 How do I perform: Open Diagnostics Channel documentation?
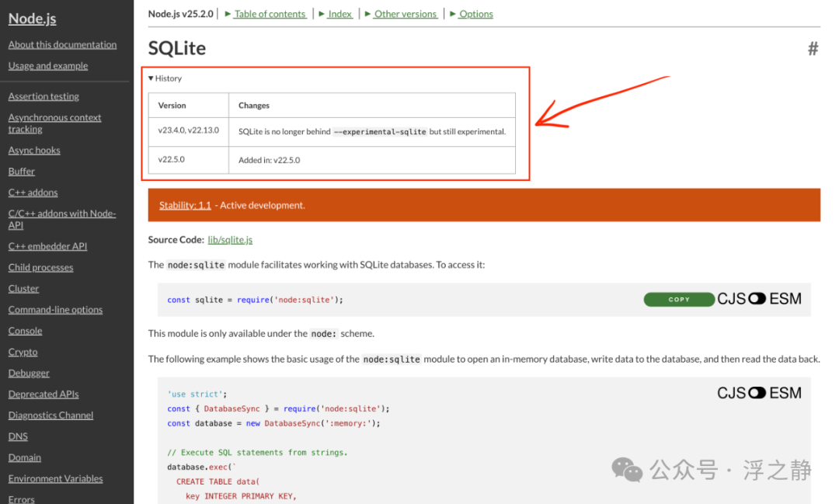click(50, 415)
